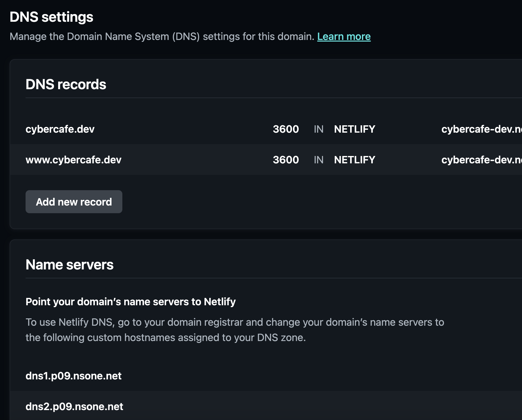Click the DNS records heading
The width and height of the screenshot is (522, 420).
tap(66, 84)
